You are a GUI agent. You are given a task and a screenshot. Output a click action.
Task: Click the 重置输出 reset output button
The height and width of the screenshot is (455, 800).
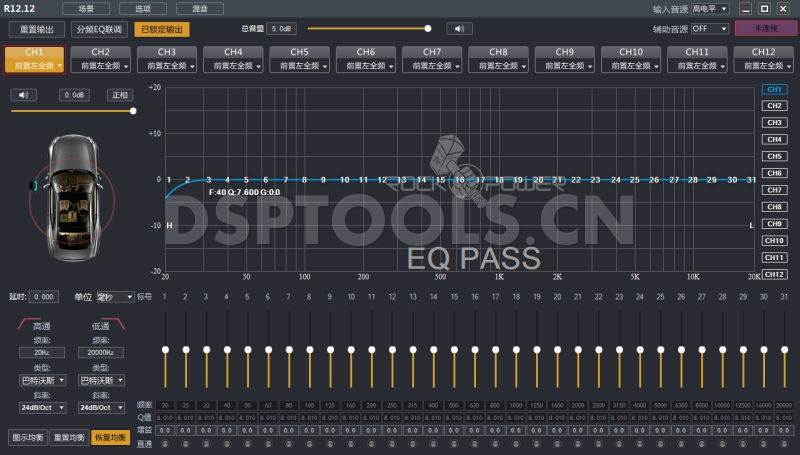point(37,29)
